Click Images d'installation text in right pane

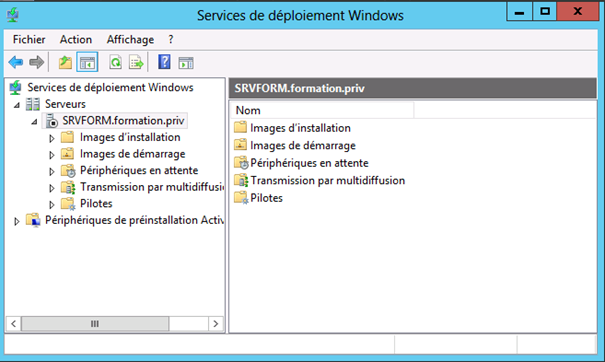(x=300, y=128)
